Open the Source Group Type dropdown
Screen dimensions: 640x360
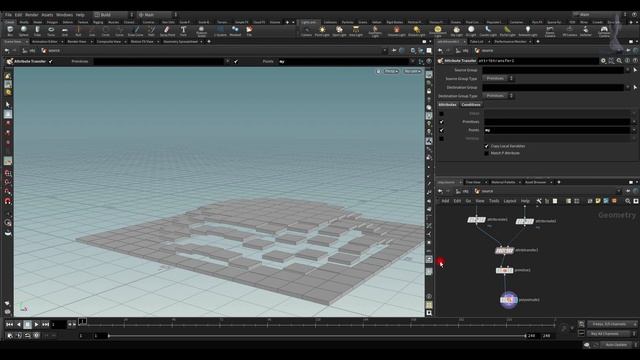coord(498,78)
